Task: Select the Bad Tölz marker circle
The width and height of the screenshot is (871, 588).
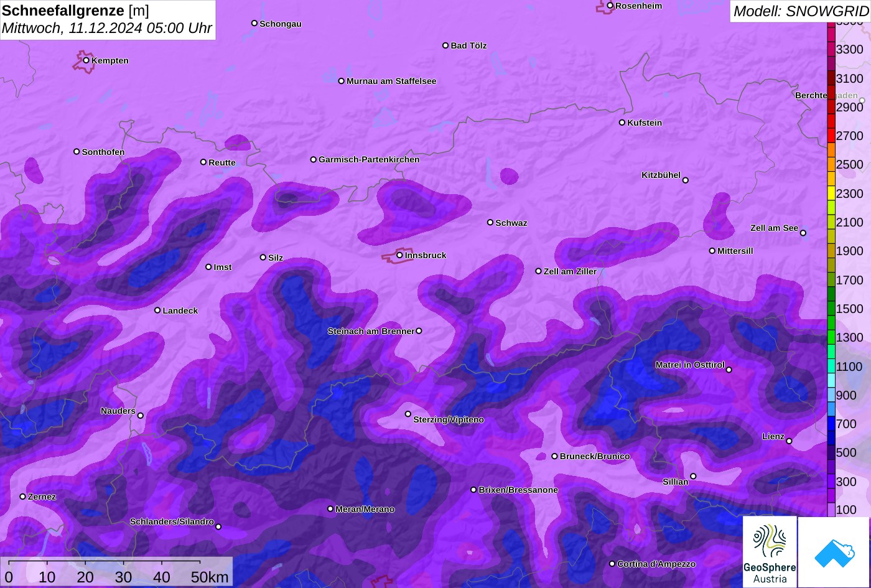Action: coord(445,45)
